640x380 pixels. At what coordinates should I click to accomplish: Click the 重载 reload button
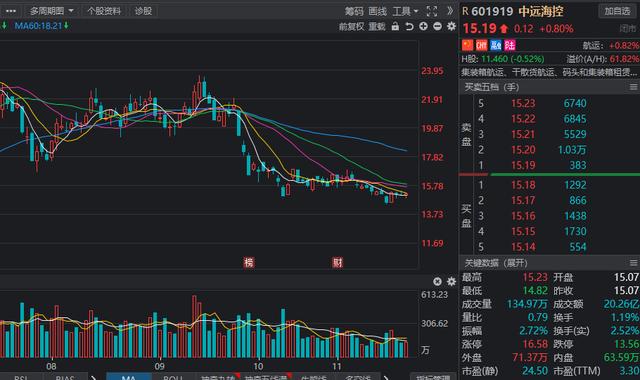point(377,27)
